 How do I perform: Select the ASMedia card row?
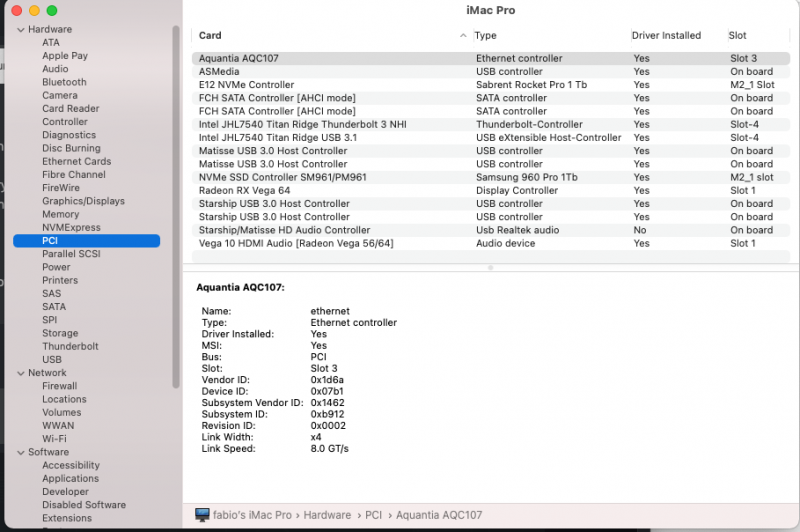[x=491, y=71]
